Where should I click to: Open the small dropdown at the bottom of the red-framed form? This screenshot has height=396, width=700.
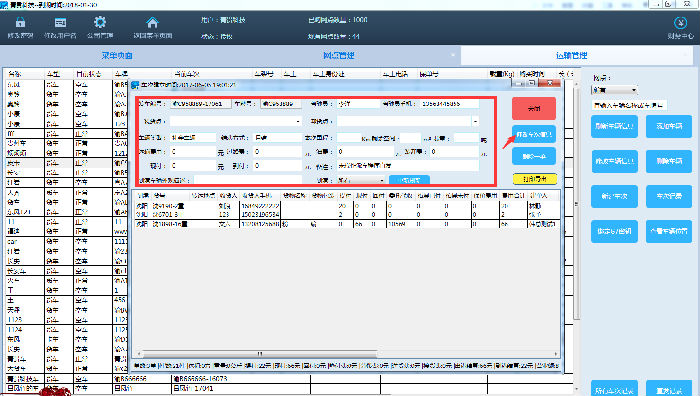tap(361, 180)
